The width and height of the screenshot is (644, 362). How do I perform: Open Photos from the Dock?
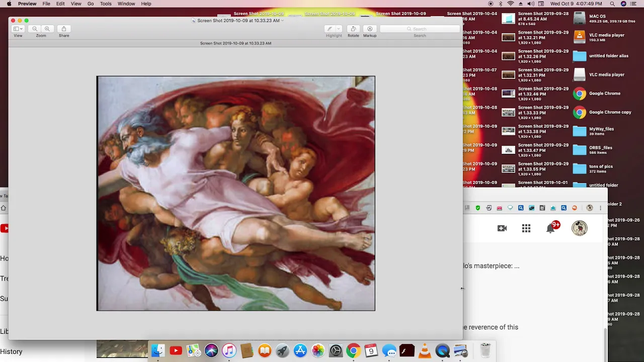coord(318,350)
